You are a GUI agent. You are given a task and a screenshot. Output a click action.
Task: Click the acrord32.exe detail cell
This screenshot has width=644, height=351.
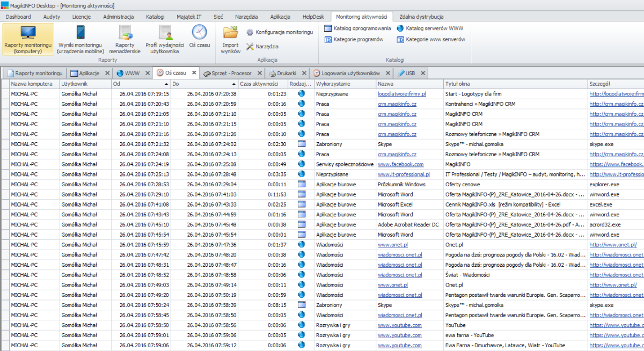616,224
